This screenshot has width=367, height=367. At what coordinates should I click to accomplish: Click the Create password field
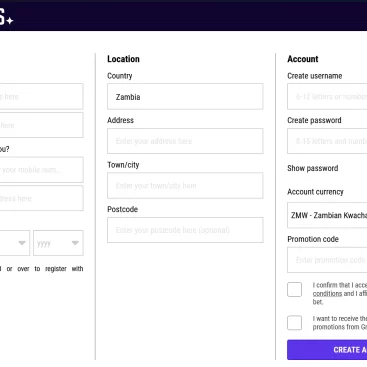coord(327,141)
